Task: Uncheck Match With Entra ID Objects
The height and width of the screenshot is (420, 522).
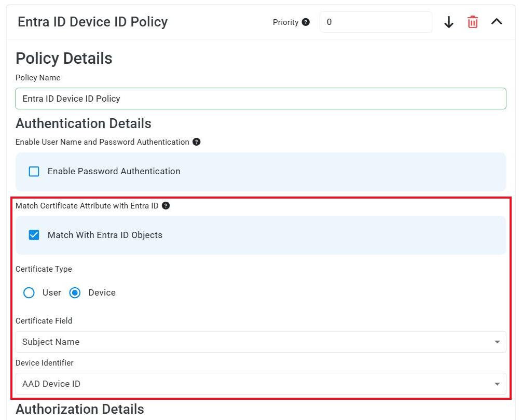Action: click(x=34, y=235)
